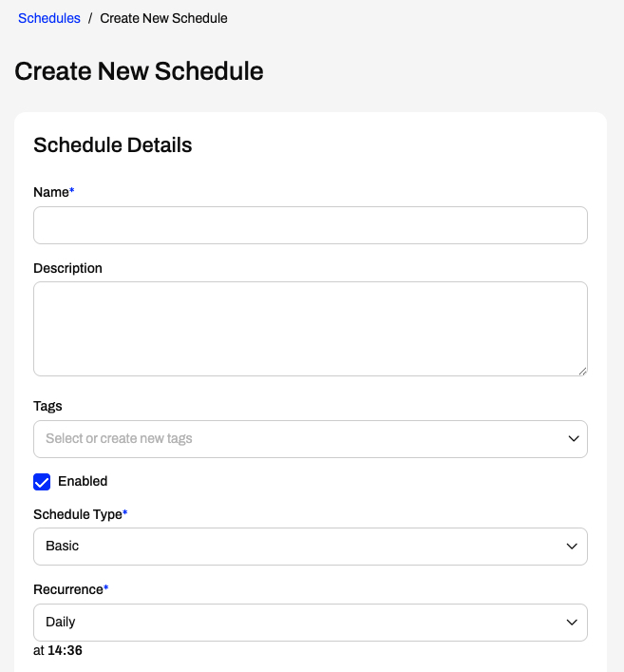This screenshot has width=624, height=672.
Task: Click the 14:36 time text
Action: coord(65,650)
